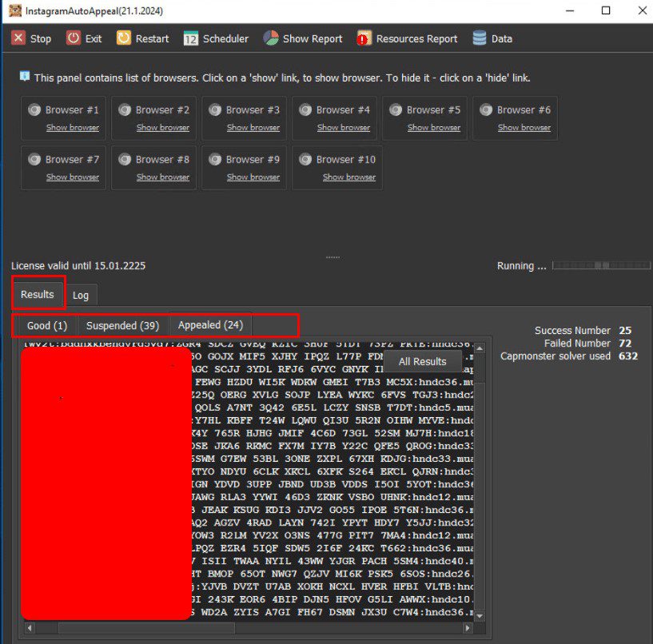Image resolution: width=653 pixels, height=644 pixels.
Task: Click the InstagramAutoAppeal title bar app icon
Action: pyautogui.click(x=15, y=11)
